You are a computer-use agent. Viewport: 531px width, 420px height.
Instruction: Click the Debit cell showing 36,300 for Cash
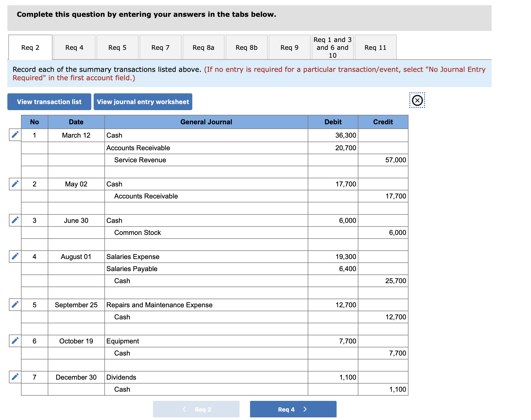[333, 135]
